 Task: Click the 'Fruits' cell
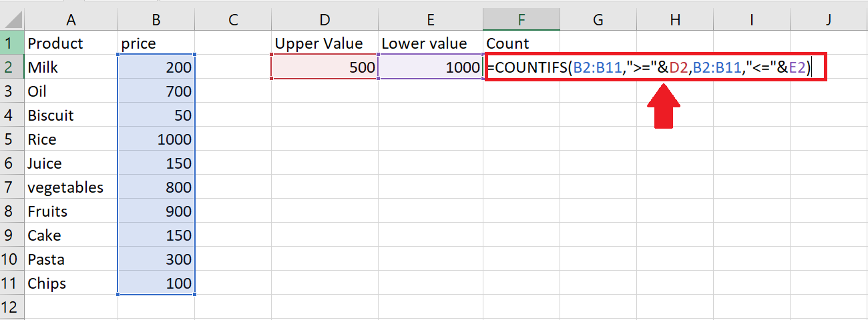[x=71, y=211]
